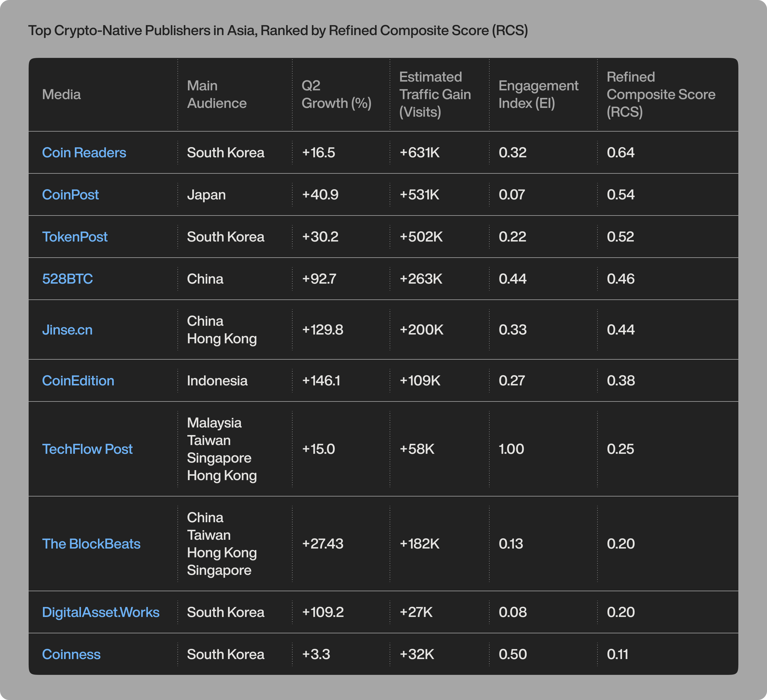The height and width of the screenshot is (700, 767).
Task: Click the Engagement Index (EI) header
Action: pyautogui.click(x=538, y=94)
